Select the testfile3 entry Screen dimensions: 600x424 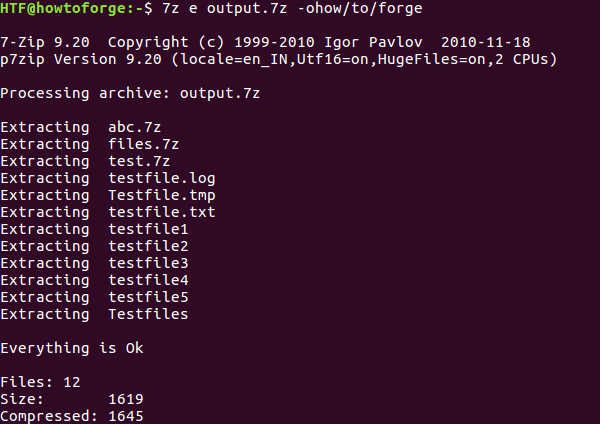coord(148,263)
